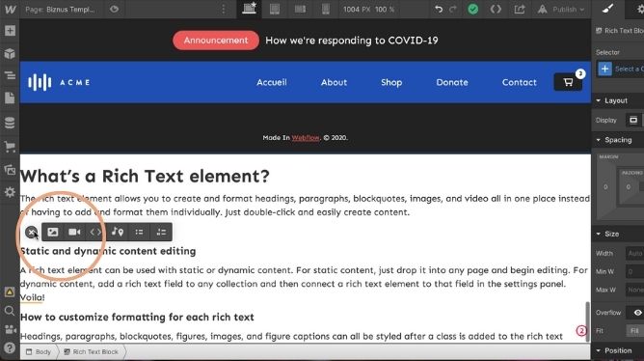The height and width of the screenshot is (361, 644).
Task: Insert a numbered list
Action: click(161, 233)
